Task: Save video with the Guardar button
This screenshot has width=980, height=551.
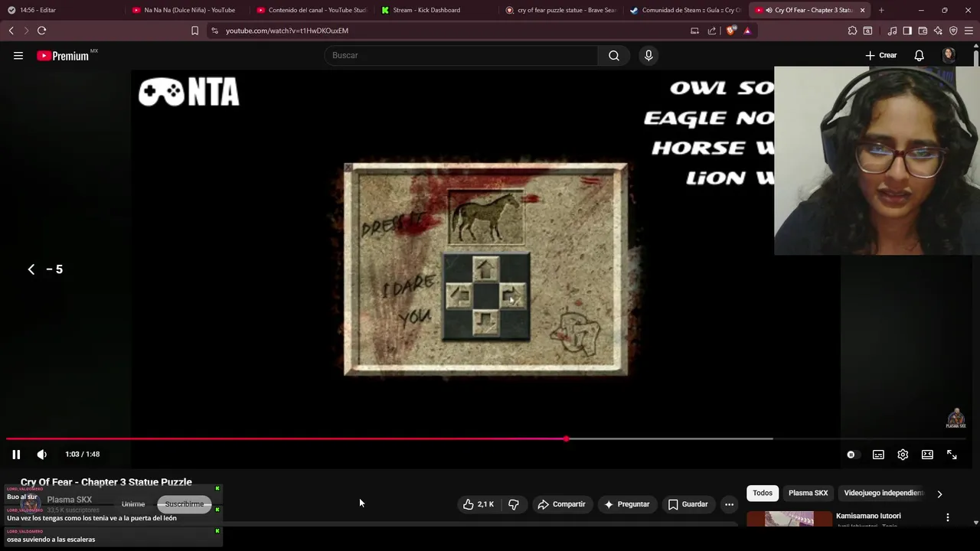Action: 688,504
